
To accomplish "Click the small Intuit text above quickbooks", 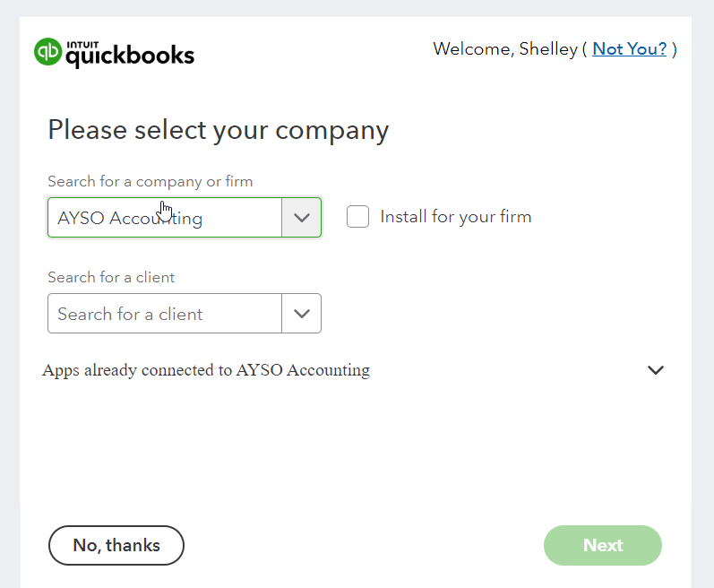I will pos(82,41).
